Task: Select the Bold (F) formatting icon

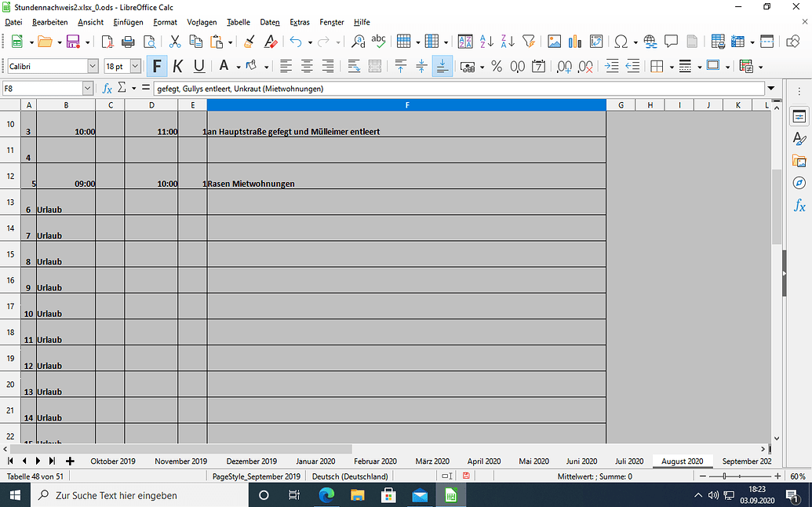Action: coord(156,66)
